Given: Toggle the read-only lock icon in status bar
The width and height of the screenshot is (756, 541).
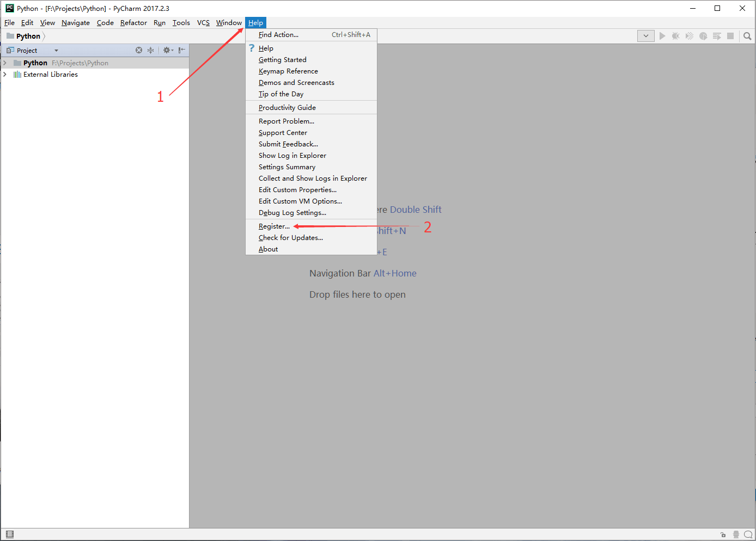Looking at the screenshot, I should point(723,534).
